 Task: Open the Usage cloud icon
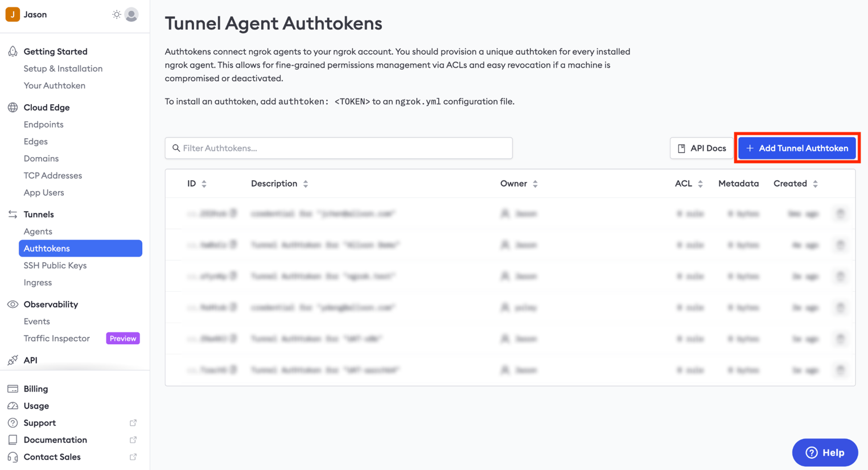pos(12,406)
